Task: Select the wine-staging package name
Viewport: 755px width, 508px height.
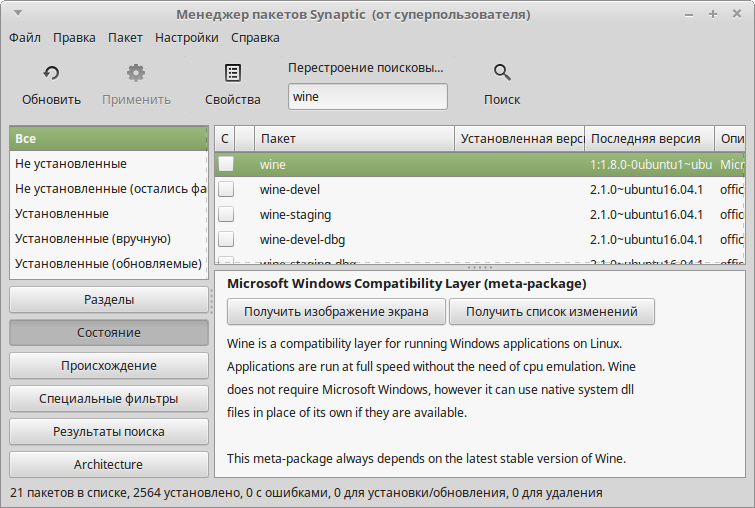Action: pos(296,215)
